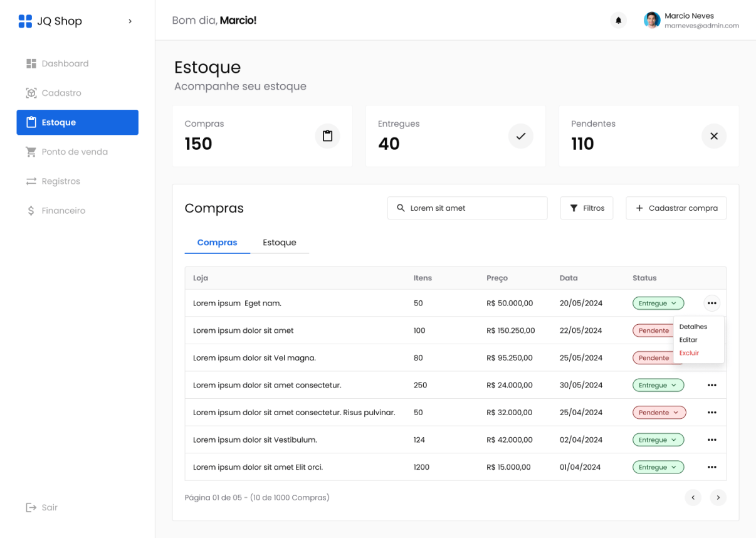
Task: Navigate to Registros in sidebar
Action: coord(60,181)
